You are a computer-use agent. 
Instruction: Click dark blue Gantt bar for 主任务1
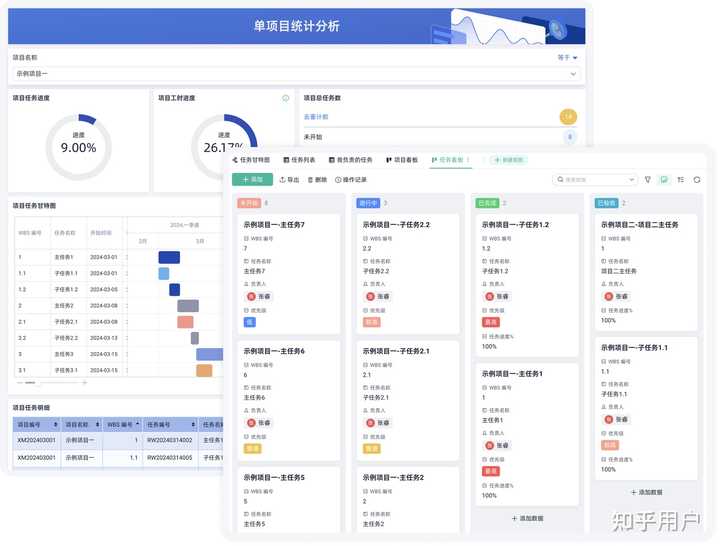[169, 257]
